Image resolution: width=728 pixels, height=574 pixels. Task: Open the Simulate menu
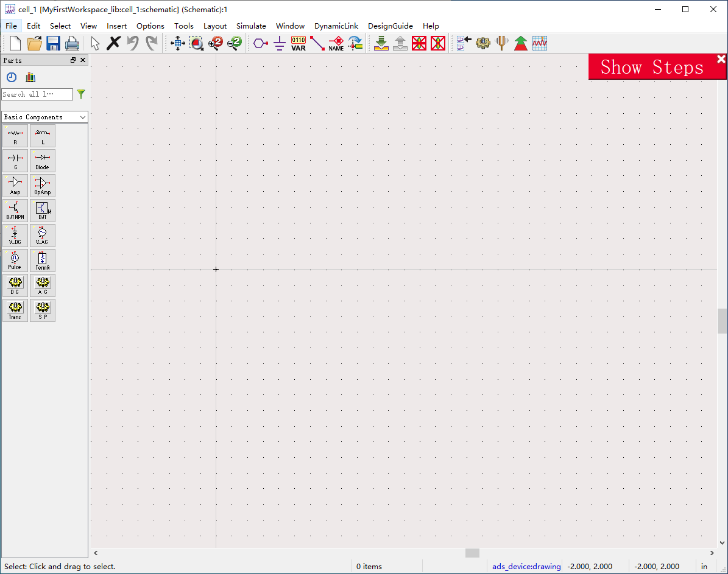[x=251, y=26]
